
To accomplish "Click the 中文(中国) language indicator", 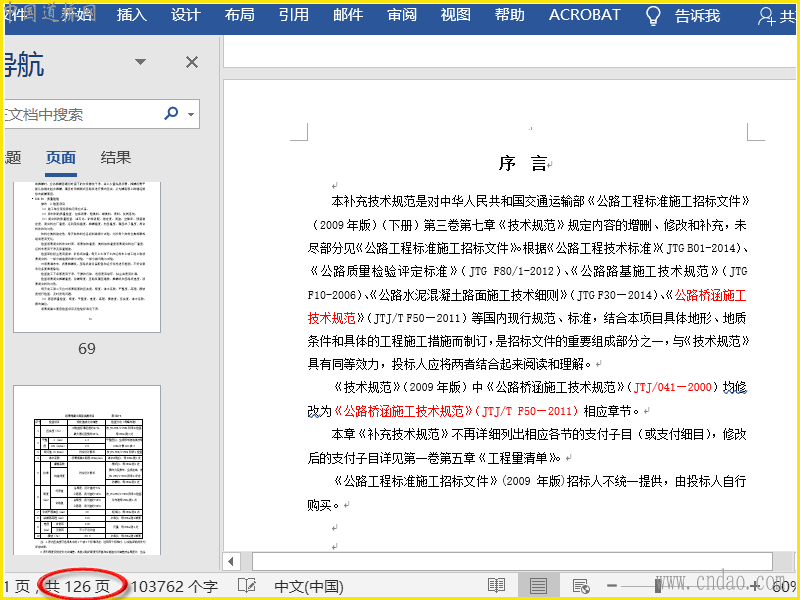I will (x=309, y=587).
